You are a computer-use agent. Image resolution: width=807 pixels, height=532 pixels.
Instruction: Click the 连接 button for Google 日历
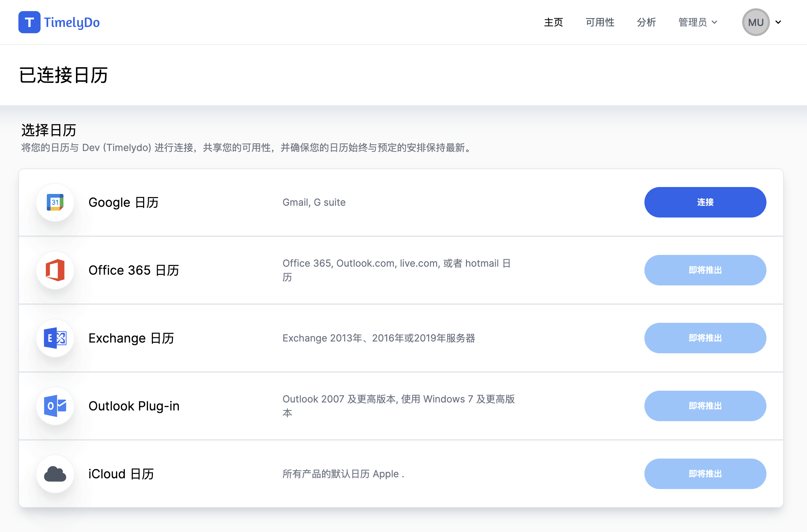coord(705,202)
